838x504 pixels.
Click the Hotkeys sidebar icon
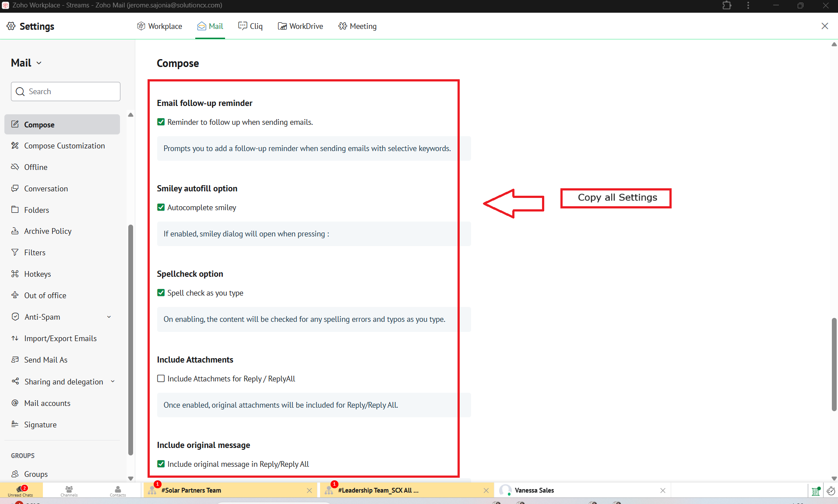pos(15,274)
